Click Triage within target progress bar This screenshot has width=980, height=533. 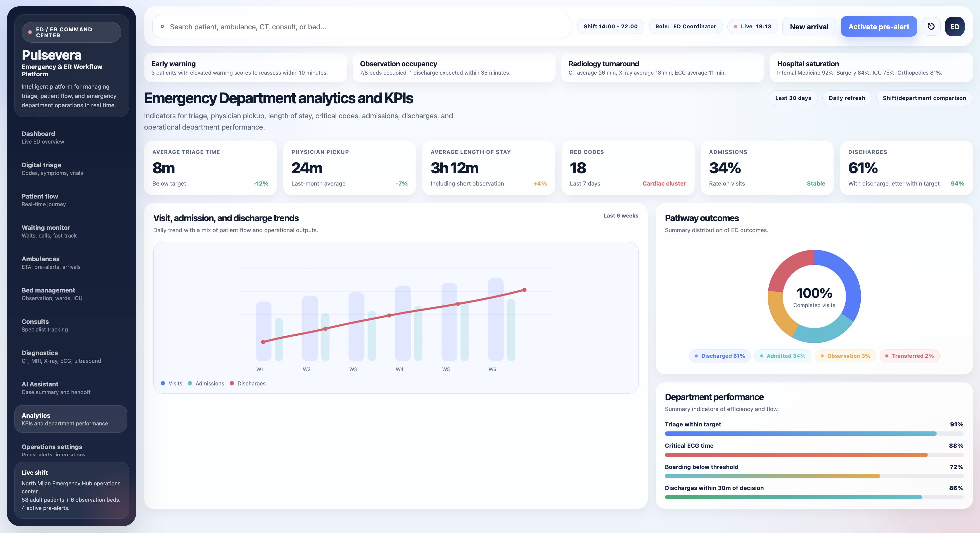pyautogui.click(x=814, y=434)
